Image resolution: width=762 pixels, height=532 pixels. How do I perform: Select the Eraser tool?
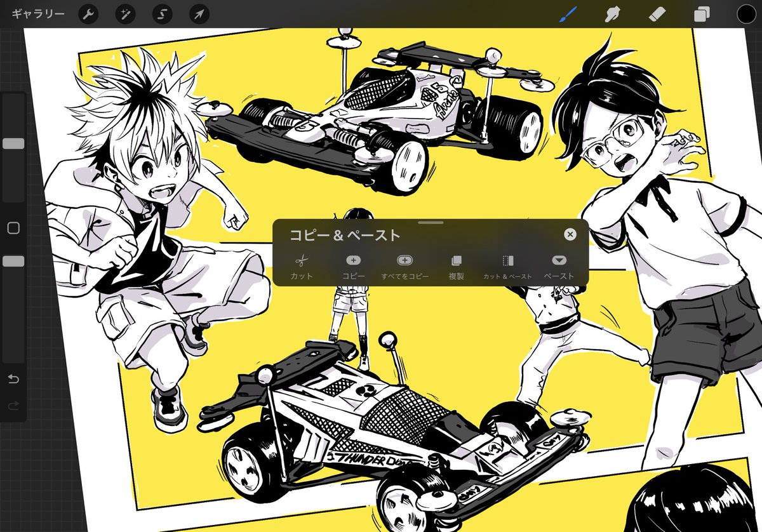coord(658,13)
